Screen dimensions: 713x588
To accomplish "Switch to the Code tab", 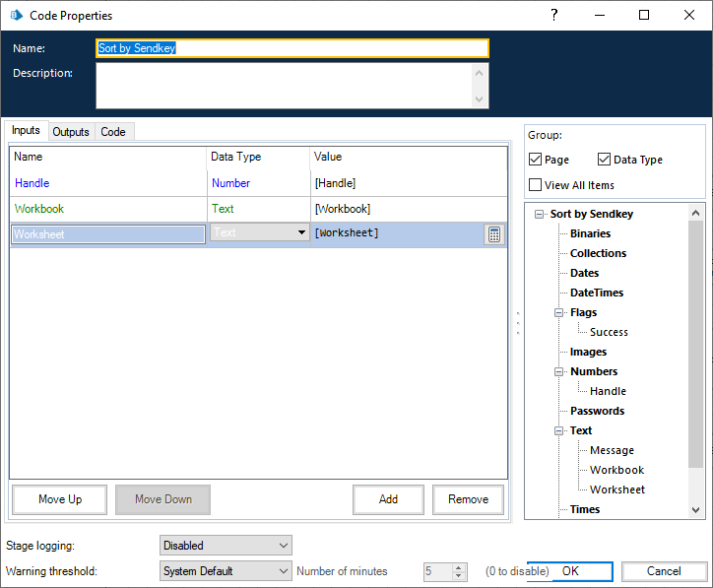I will tap(113, 132).
